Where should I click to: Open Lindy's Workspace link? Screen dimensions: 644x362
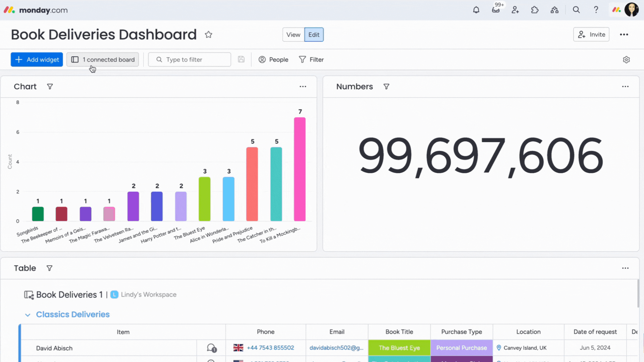tap(149, 295)
